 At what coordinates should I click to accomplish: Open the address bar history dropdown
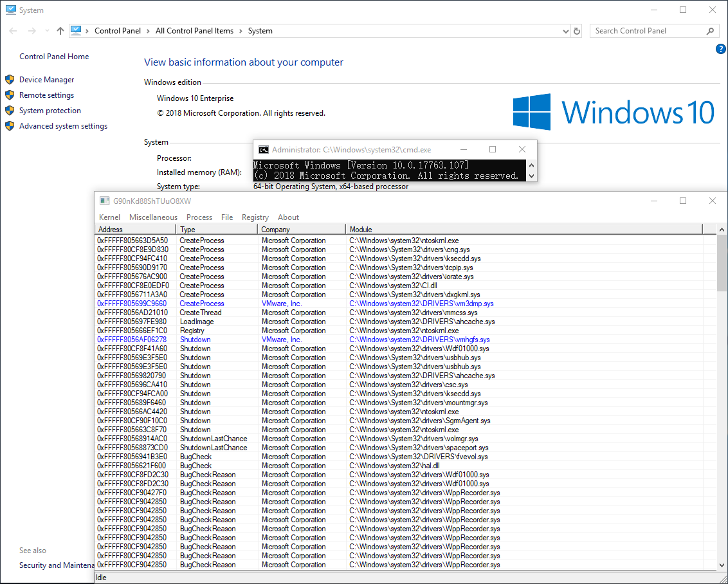(565, 31)
